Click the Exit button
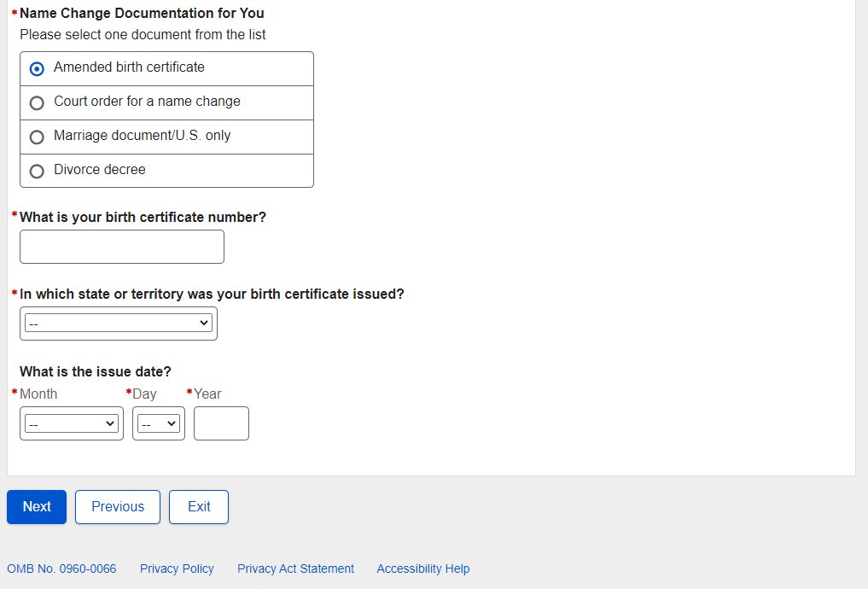 coord(199,507)
